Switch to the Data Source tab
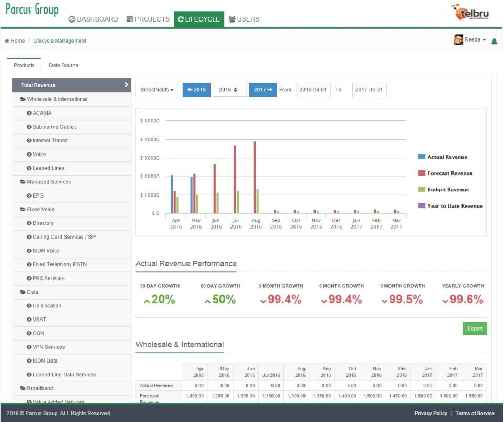The height and width of the screenshot is (422, 504). (x=64, y=65)
